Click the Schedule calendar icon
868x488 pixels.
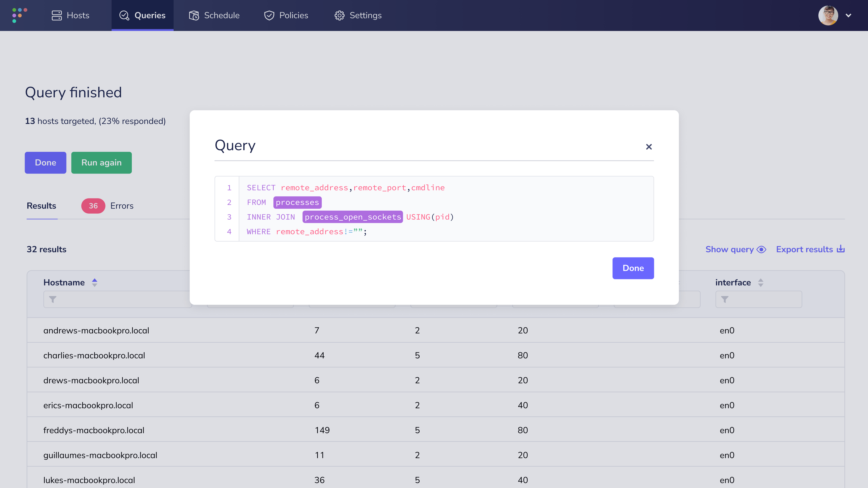pyautogui.click(x=194, y=15)
